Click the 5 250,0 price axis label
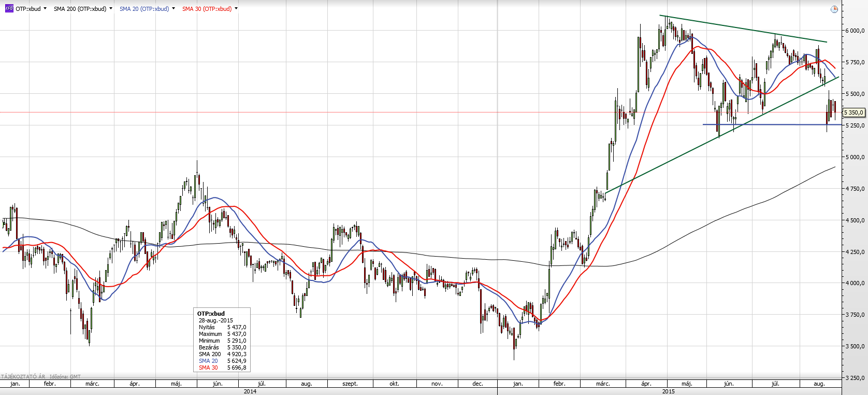 [855, 125]
